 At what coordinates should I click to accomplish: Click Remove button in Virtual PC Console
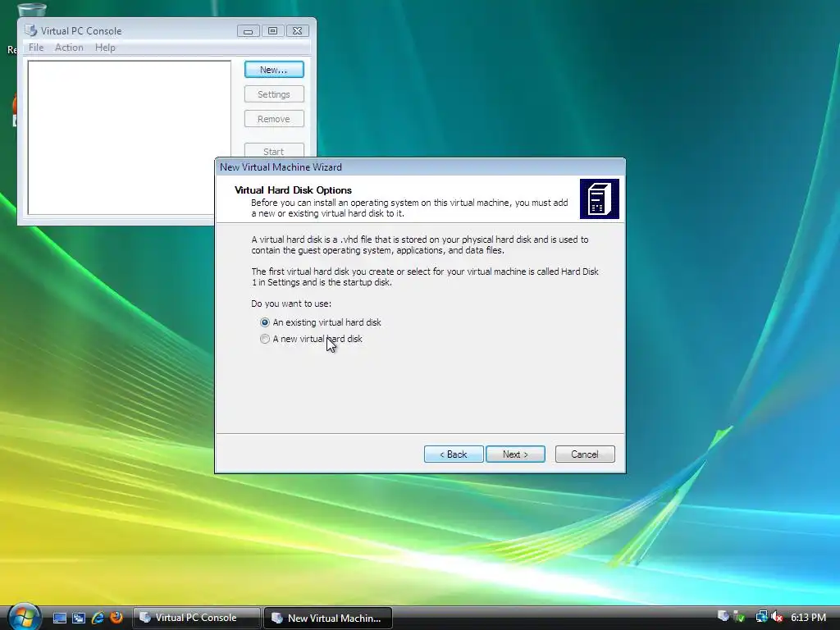click(x=274, y=119)
